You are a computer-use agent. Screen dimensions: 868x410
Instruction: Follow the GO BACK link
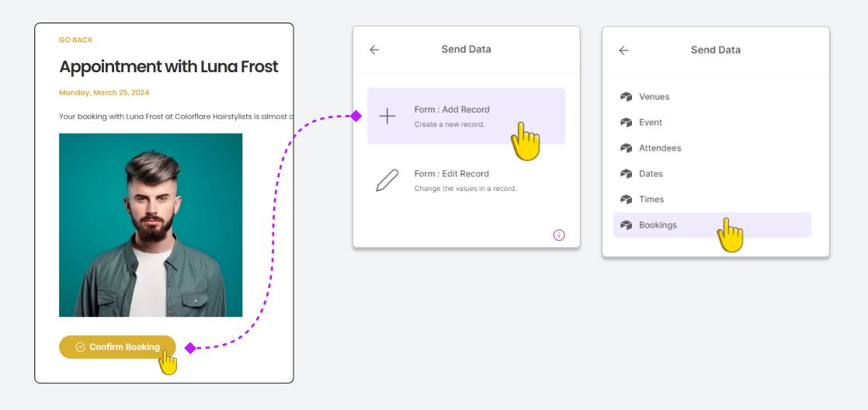pyautogui.click(x=76, y=40)
